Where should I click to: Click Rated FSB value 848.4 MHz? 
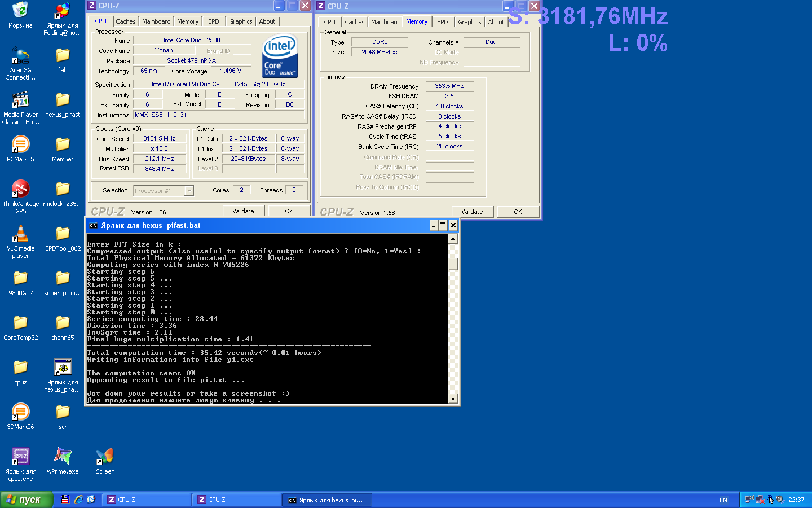[x=160, y=169]
